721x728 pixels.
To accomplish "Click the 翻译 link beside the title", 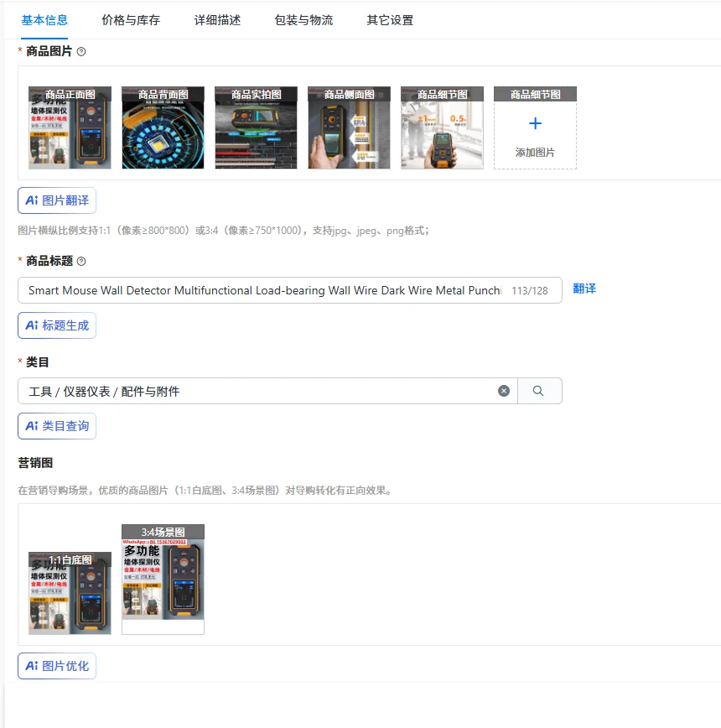I will pyautogui.click(x=584, y=289).
